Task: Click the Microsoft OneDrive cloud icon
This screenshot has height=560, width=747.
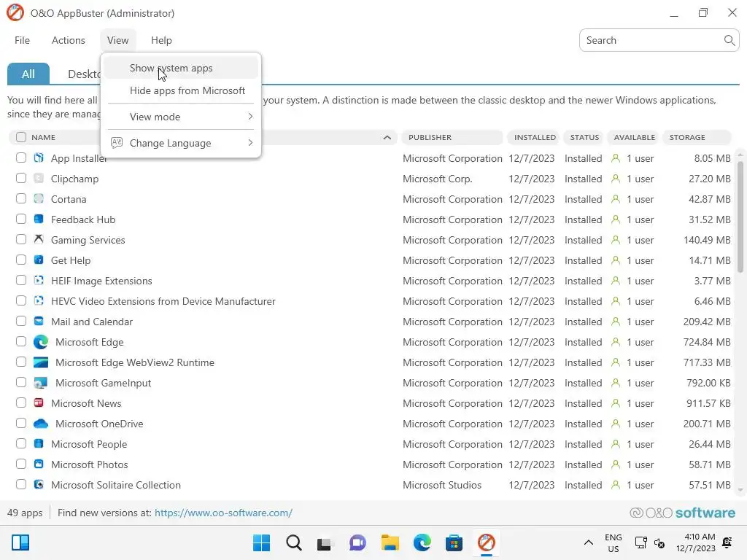Action: [x=41, y=424]
